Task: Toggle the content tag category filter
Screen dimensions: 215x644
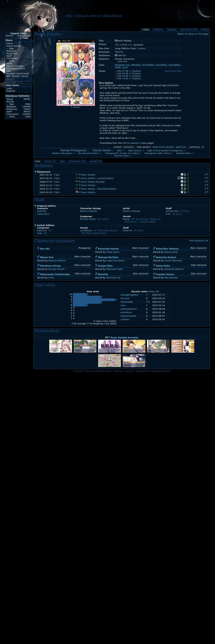Action: pos(118,147)
